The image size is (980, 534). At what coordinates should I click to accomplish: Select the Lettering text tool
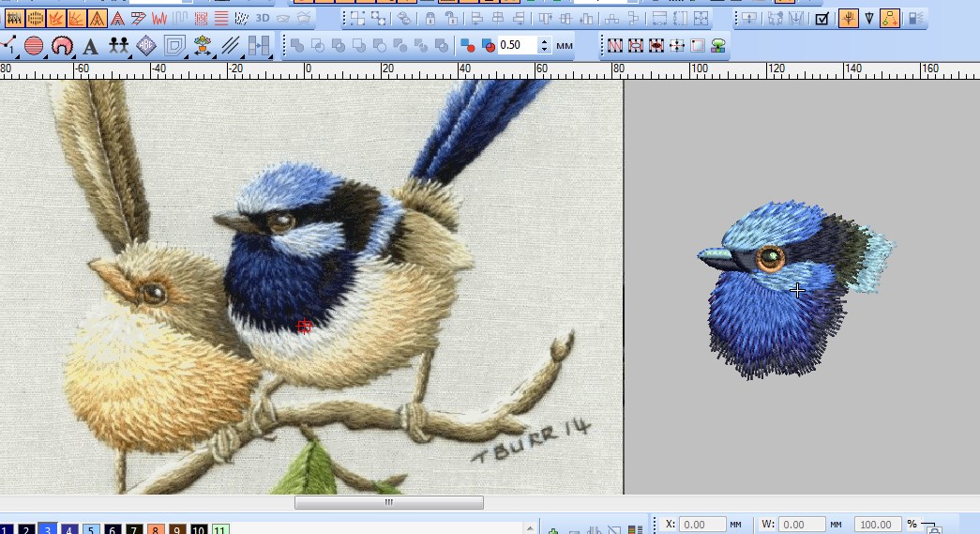coord(90,46)
